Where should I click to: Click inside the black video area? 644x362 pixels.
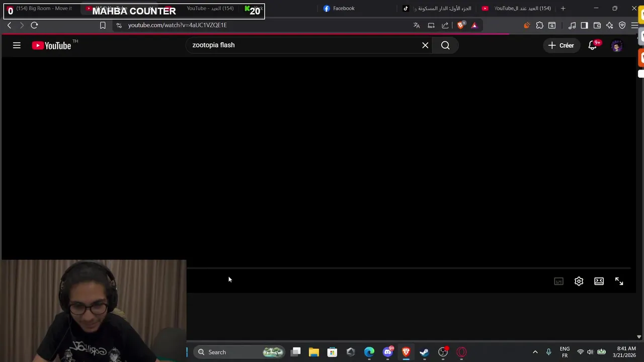pyautogui.click(x=318, y=161)
